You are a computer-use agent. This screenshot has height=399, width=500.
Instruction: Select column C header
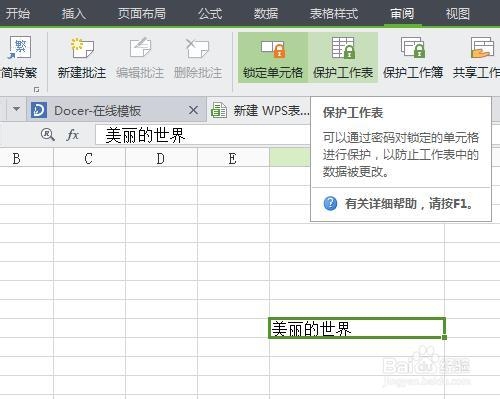89,159
